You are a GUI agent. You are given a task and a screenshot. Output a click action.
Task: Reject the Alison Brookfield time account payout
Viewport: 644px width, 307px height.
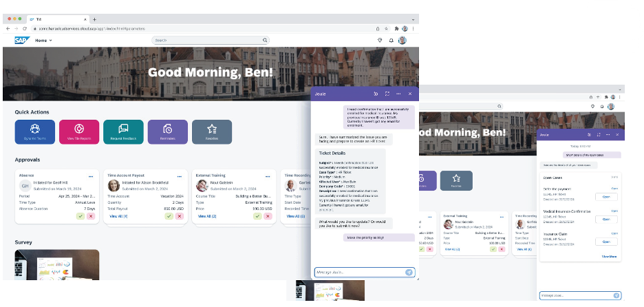179,216
